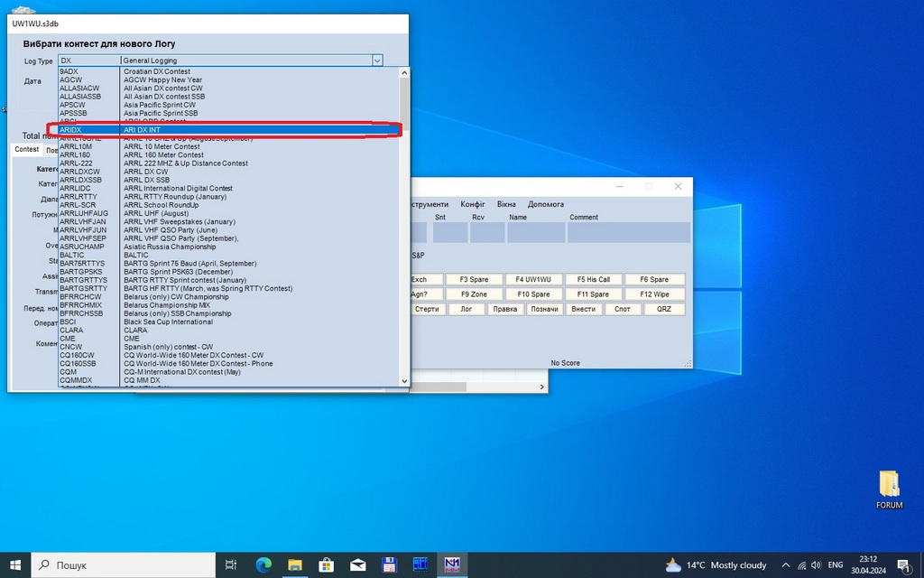The image size is (924, 578).
Task: Click the Rcv input field
Action: (x=487, y=232)
